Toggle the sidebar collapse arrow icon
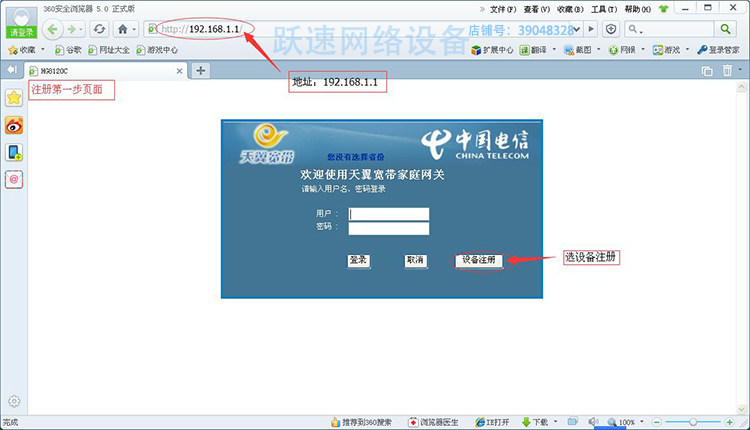This screenshot has width=750, height=430. 12,70
